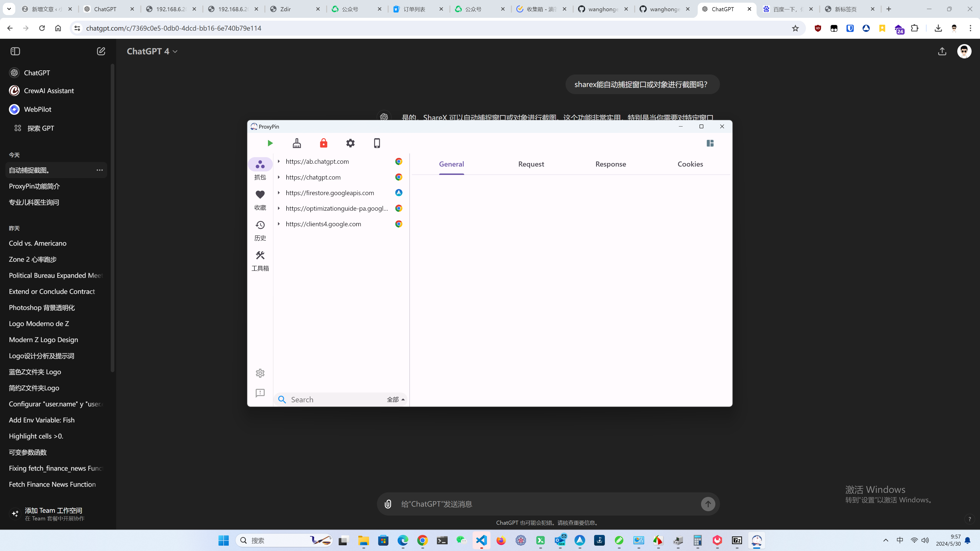Expand the firestore.googleapis.com request group
980x551 pixels.
[279, 193]
